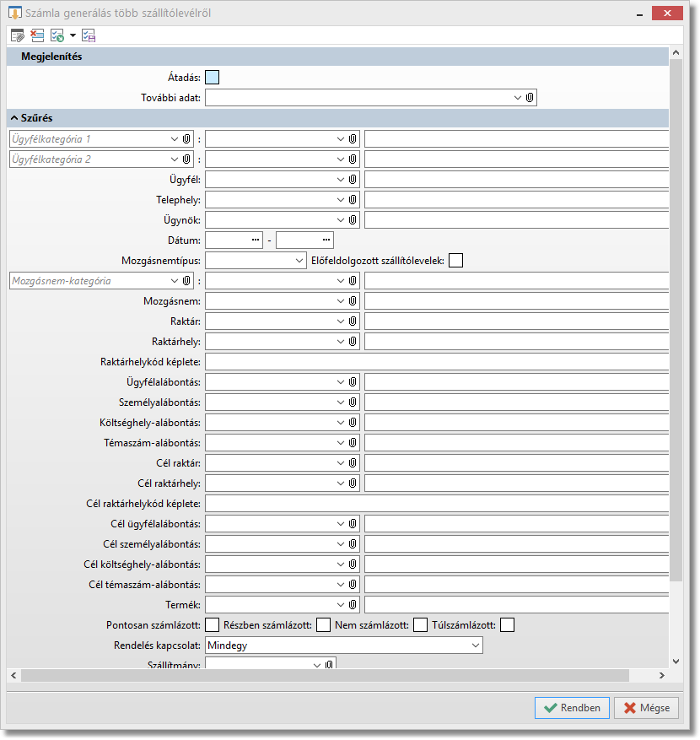Open the Mozgásnemtípus dropdown
Screen dimensions: 700x740
pos(299,261)
